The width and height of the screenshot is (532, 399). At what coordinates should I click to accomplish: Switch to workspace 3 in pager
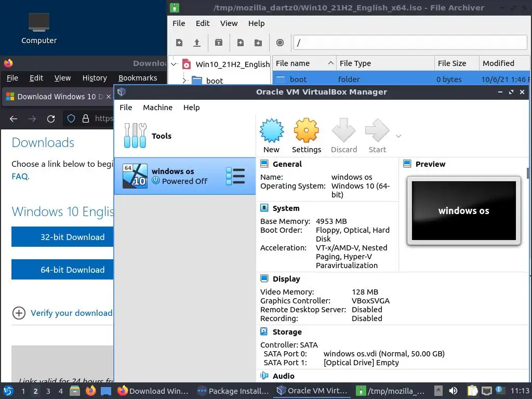click(x=48, y=391)
